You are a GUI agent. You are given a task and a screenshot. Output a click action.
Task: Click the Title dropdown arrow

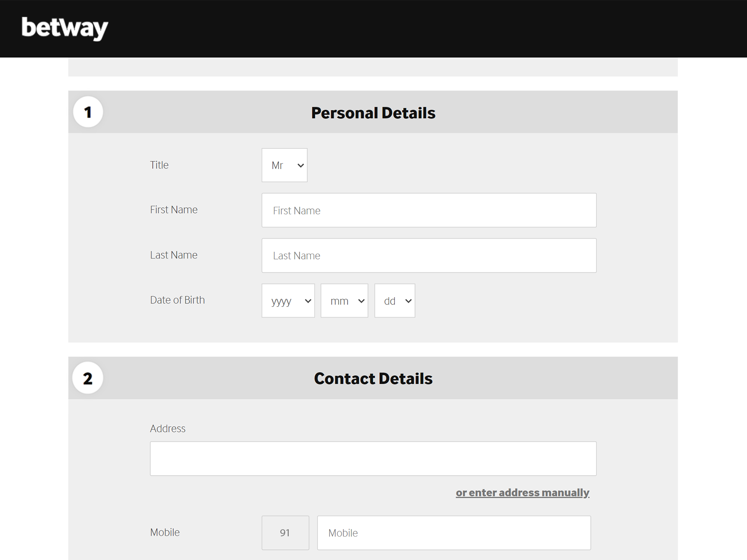coord(301,165)
